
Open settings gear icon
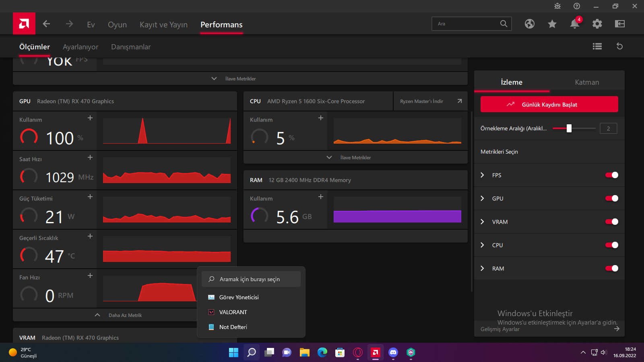597,24
